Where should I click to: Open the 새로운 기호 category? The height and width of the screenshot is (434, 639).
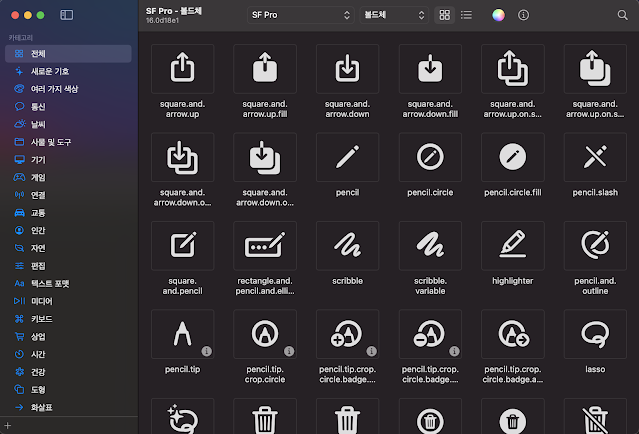[68, 71]
